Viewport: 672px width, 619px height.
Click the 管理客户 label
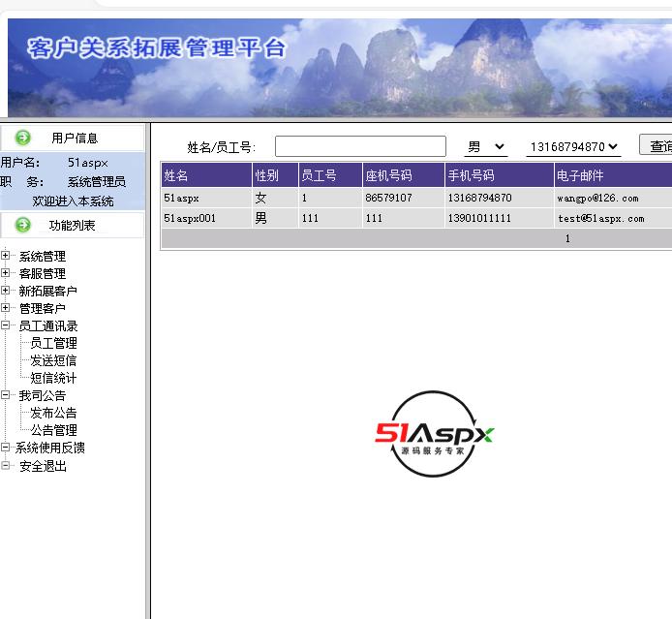click(x=43, y=308)
